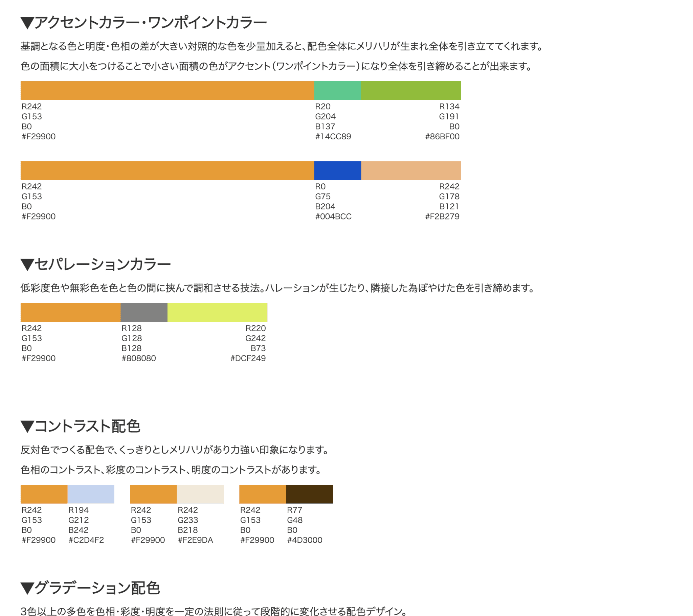Click the peach #F2B279 color swatch
Viewport: 693px width, 616px height.
coord(411,170)
